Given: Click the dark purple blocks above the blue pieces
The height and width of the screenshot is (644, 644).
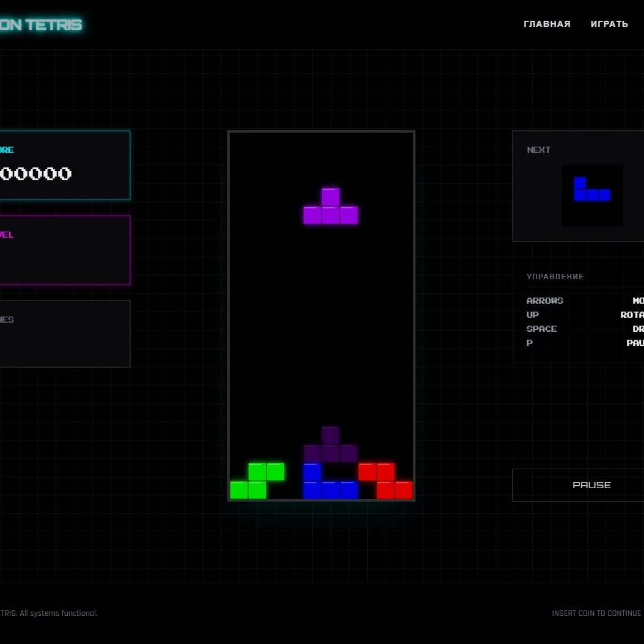Looking at the screenshot, I should (330, 444).
